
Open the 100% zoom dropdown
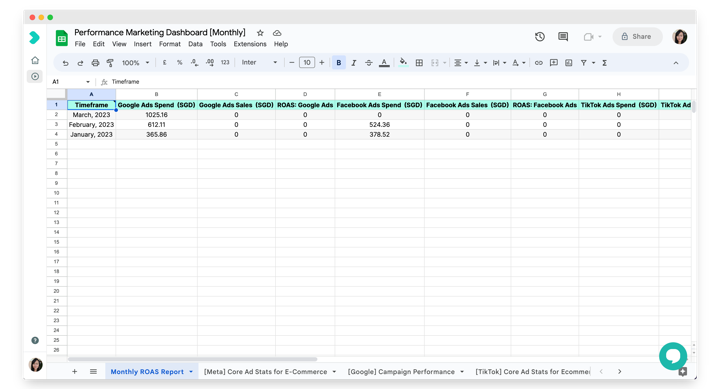[x=135, y=63]
